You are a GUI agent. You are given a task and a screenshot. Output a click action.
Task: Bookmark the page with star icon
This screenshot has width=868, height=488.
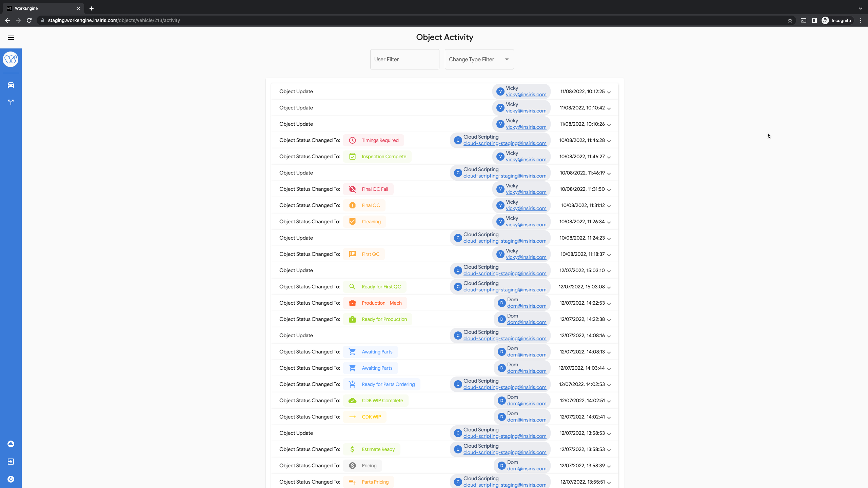790,20
